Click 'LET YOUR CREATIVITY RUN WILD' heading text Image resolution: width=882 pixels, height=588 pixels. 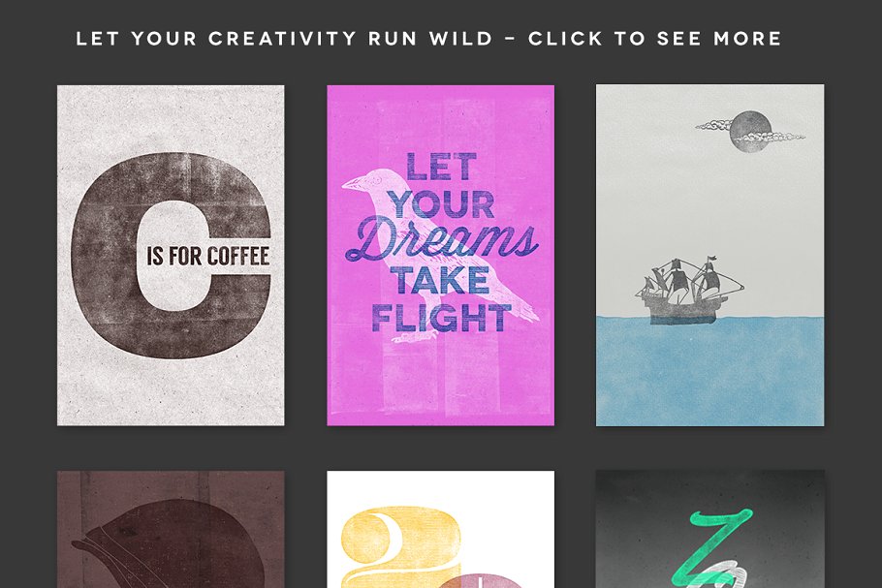coord(284,38)
